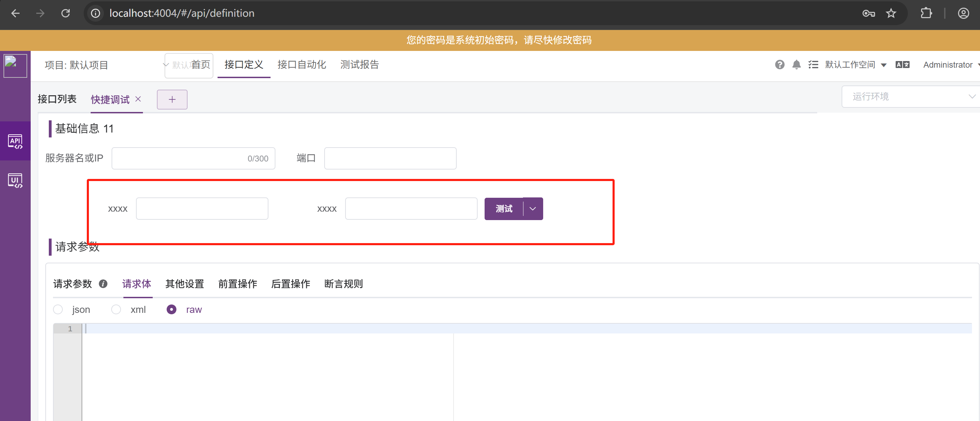Open the 断言规则 sub-tab

pyautogui.click(x=343, y=284)
